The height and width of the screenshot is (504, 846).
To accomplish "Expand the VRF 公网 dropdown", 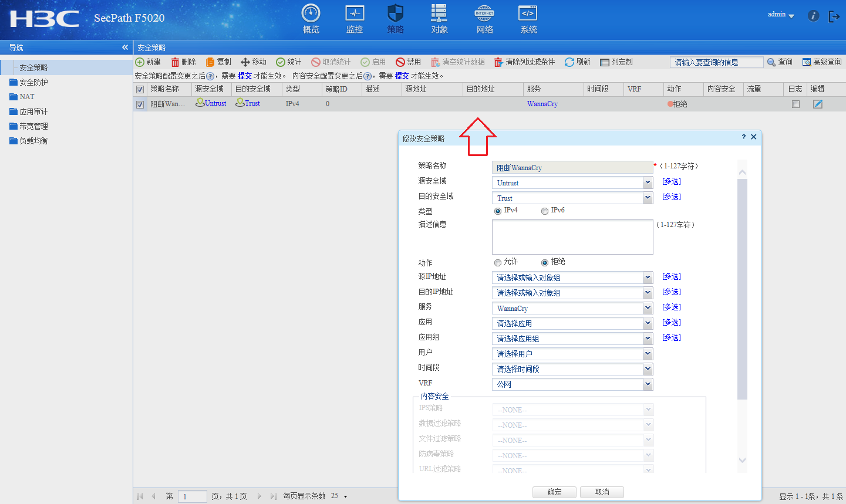I will pos(648,384).
